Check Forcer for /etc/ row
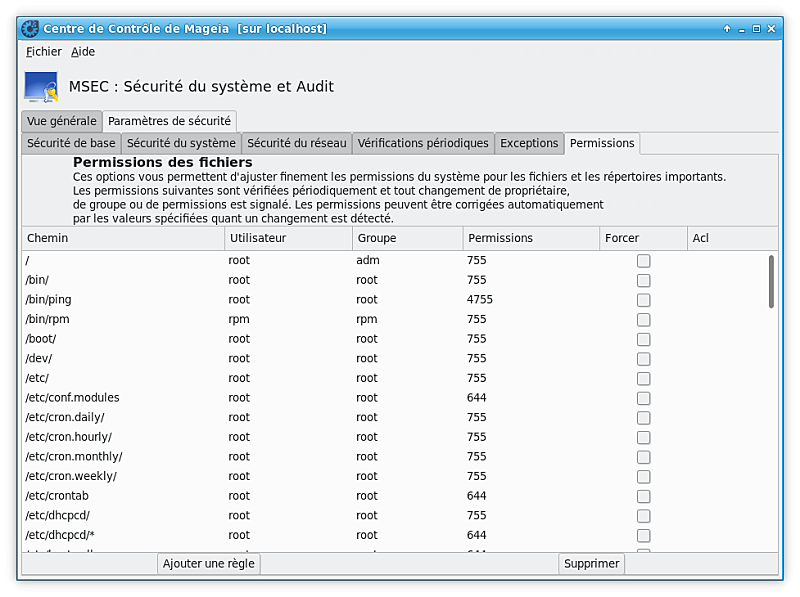This screenshot has width=800, height=597. coord(643,379)
